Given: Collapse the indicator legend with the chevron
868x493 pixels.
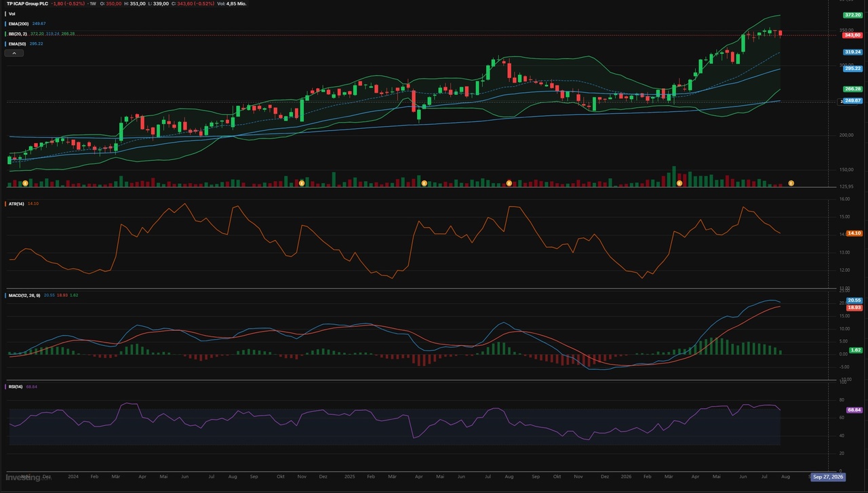Looking at the screenshot, I should (x=14, y=53).
